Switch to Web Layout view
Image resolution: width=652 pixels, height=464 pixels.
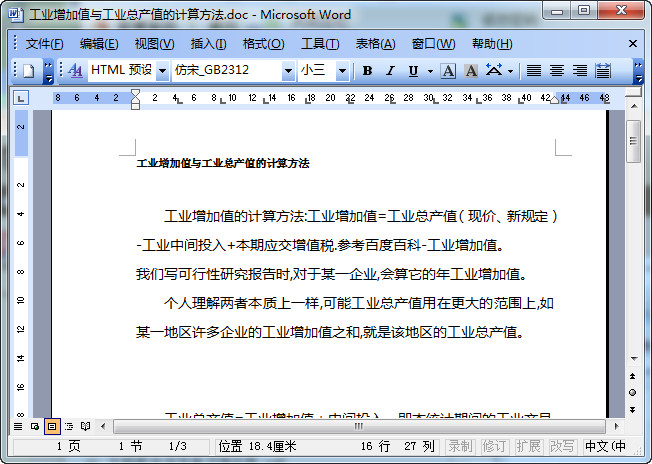tap(35, 426)
